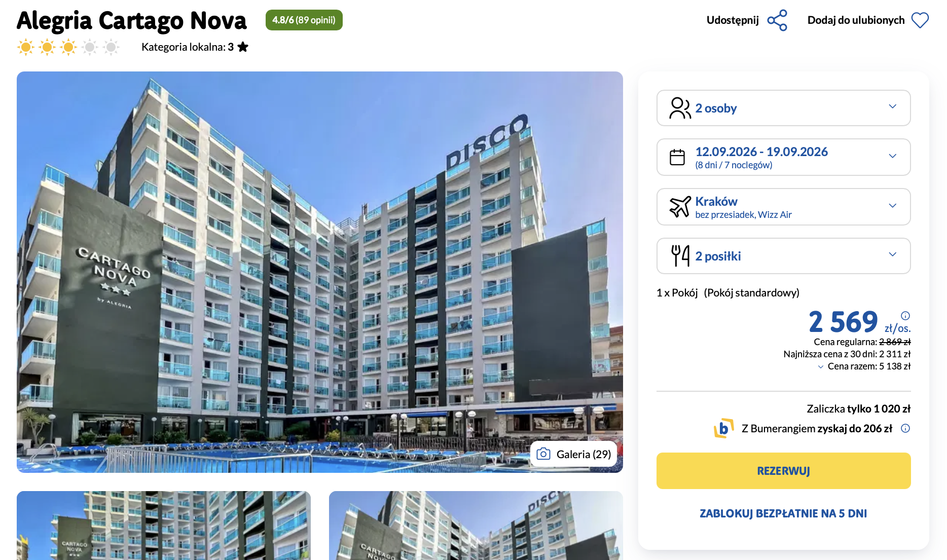
Task: Click the people icon in guests field
Action: (680, 108)
